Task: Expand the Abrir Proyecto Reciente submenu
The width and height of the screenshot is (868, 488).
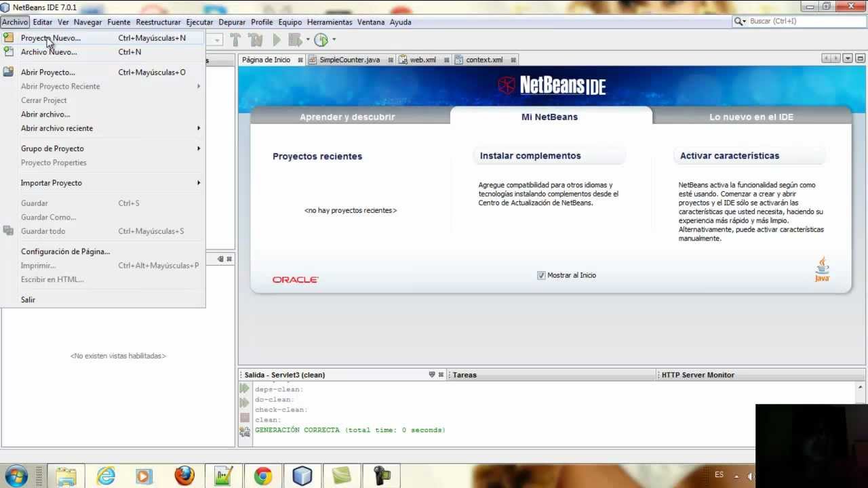Action: pyautogui.click(x=199, y=86)
